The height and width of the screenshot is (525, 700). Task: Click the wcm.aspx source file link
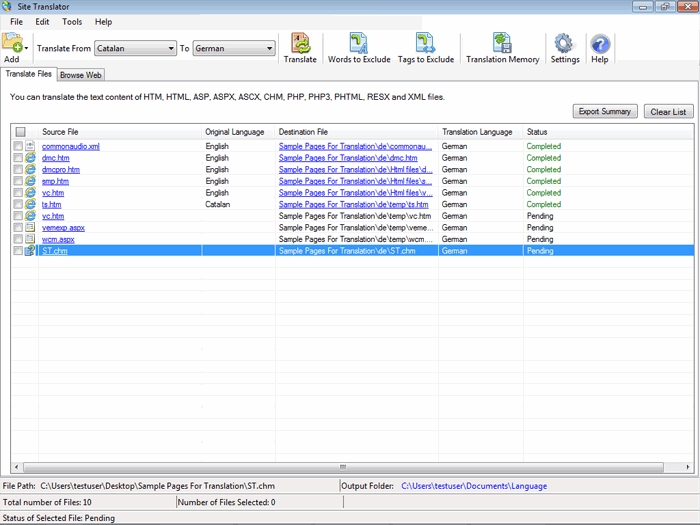58,239
